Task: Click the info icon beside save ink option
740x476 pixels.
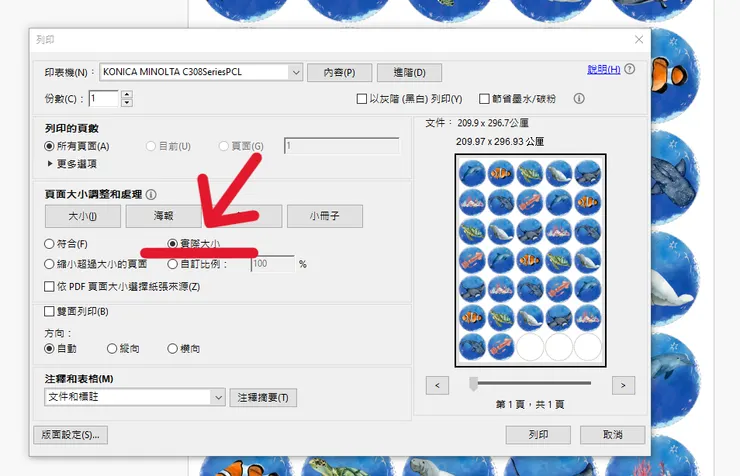Action: (x=579, y=98)
